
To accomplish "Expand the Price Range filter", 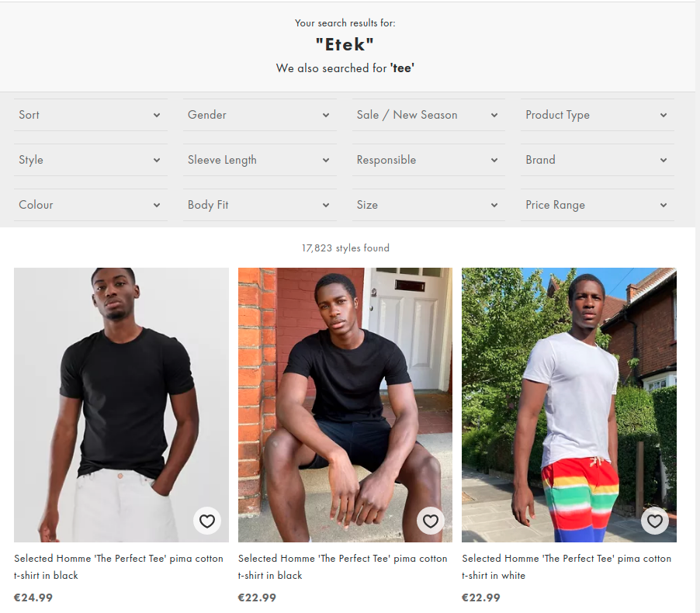I will click(x=598, y=205).
